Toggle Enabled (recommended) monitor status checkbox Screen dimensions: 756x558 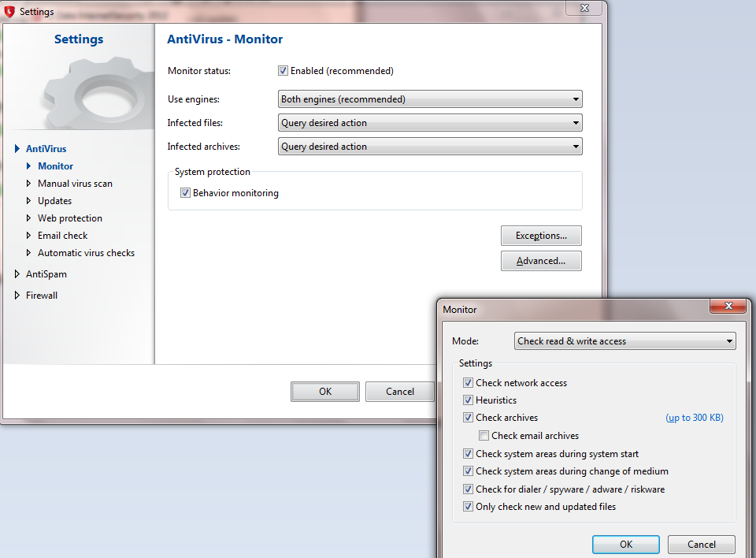[x=283, y=71]
